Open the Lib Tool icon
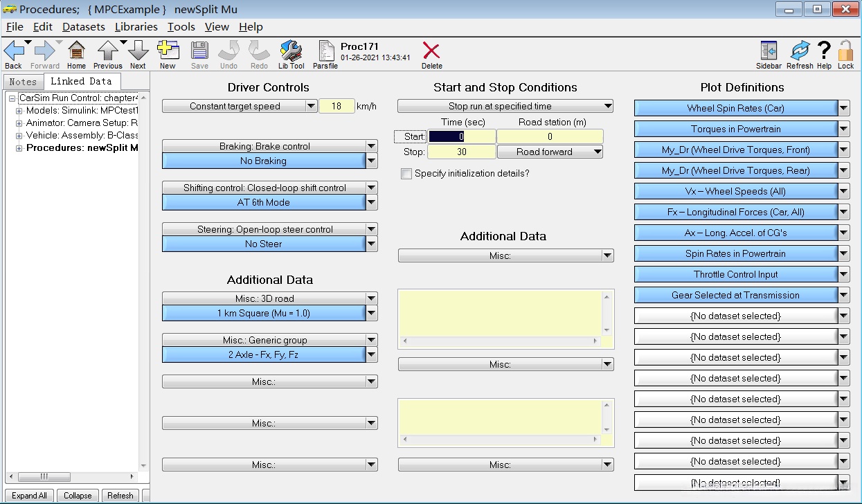The width and height of the screenshot is (862, 504). pos(291,52)
